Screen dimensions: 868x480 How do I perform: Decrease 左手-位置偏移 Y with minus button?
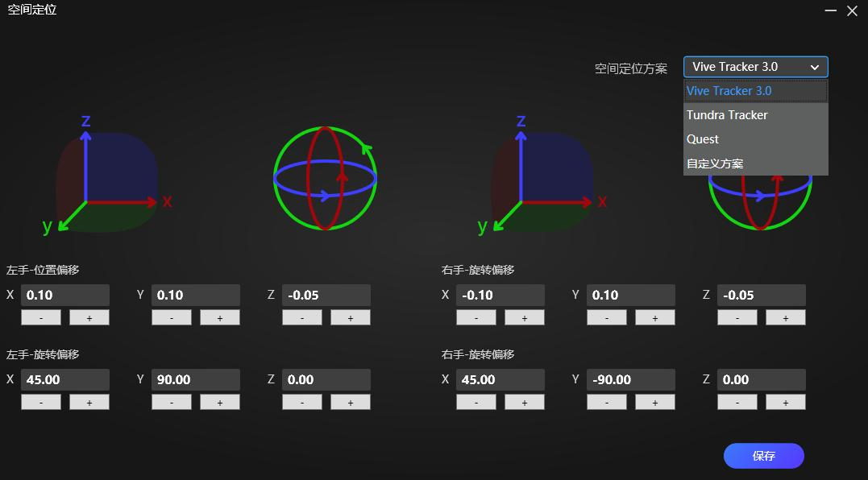(x=172, y=318)
